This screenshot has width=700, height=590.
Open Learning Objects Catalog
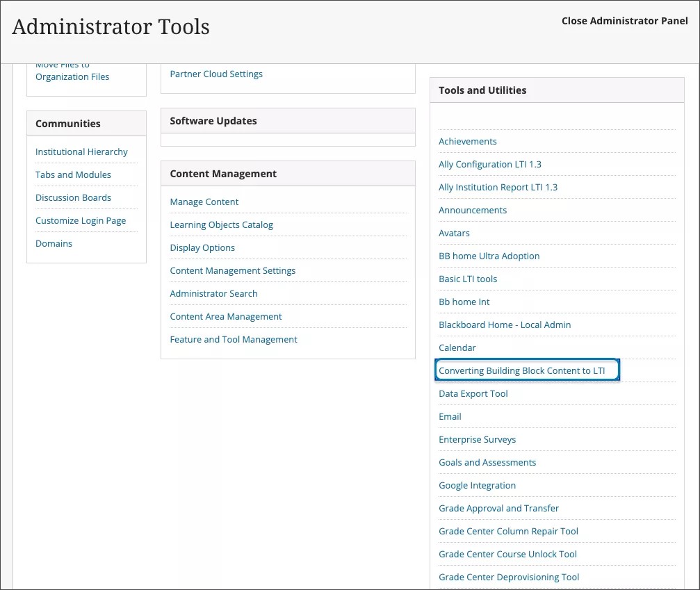tap(221, 224)
